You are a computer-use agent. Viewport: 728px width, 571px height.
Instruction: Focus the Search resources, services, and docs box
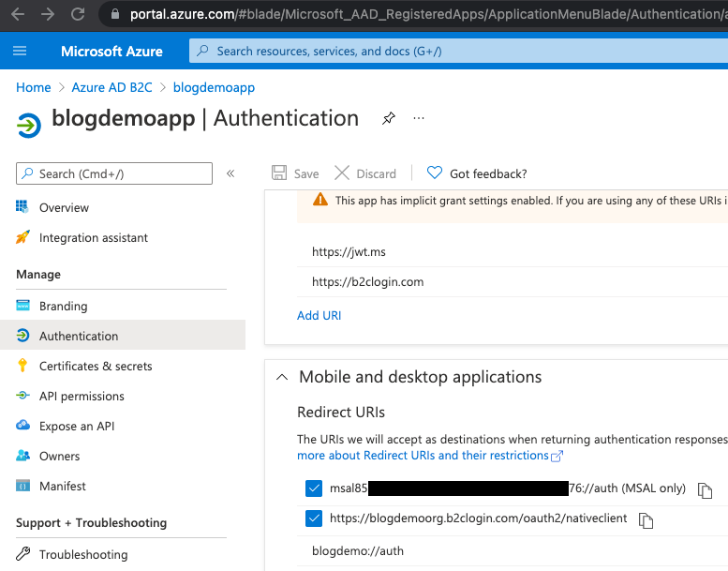[x=458, y=51]
